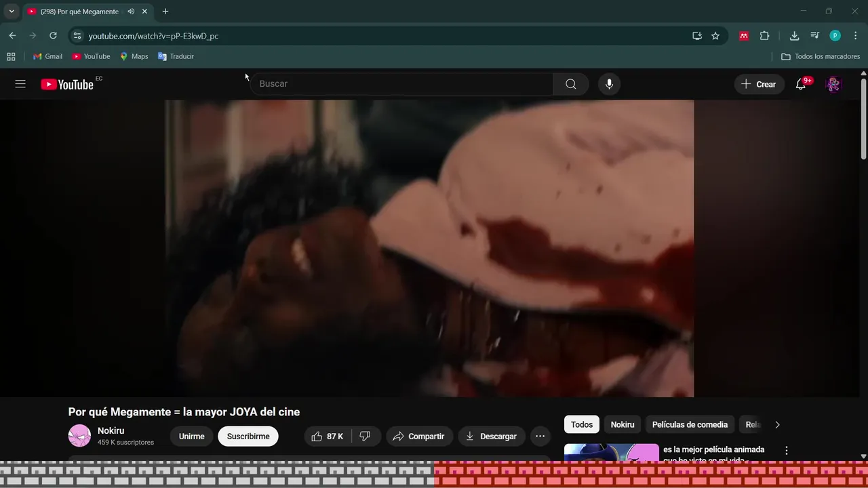Open the Crear upload menu
This screenshot has width=868, height=488.
(759, 84)
